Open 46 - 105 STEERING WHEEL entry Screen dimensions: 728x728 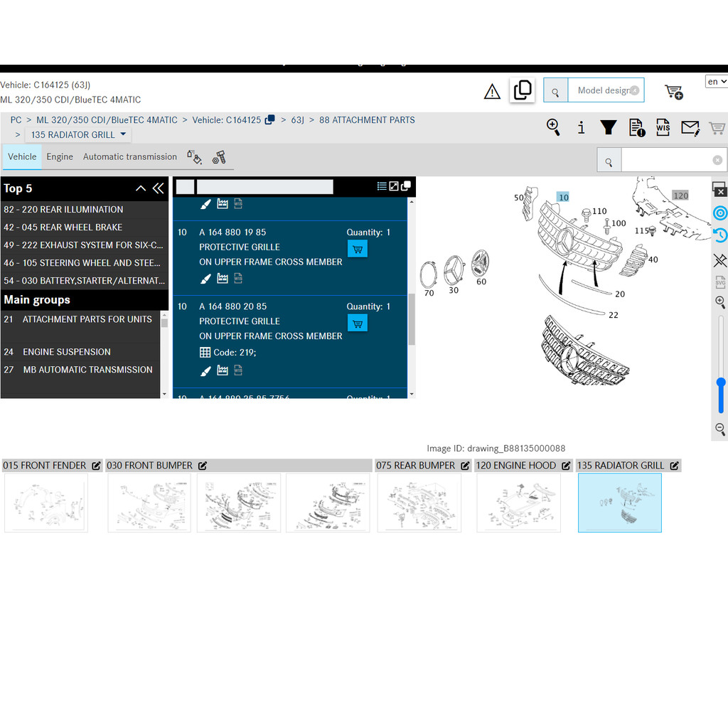click(x=84, y=263)
